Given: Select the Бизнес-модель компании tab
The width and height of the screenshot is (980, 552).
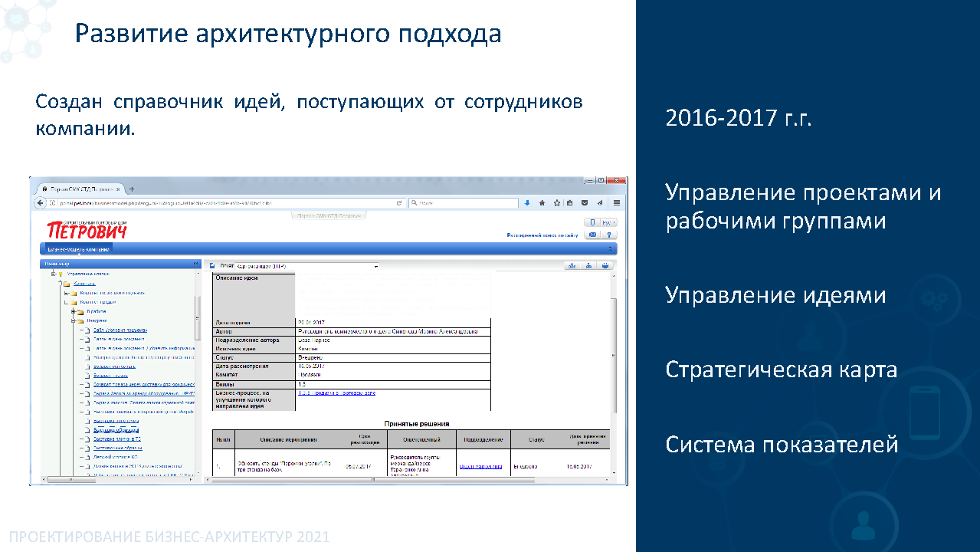Looking at the screenshot, I should [x=79, y=249].
